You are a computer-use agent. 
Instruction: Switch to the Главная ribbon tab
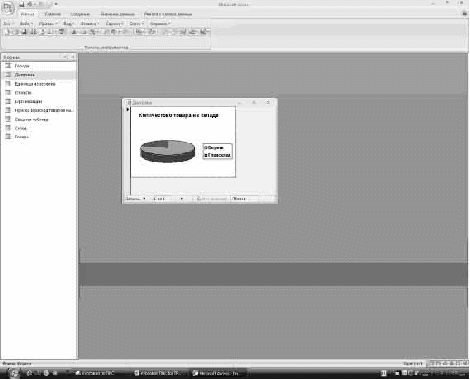pyautogui.click(x=27, y=14)
